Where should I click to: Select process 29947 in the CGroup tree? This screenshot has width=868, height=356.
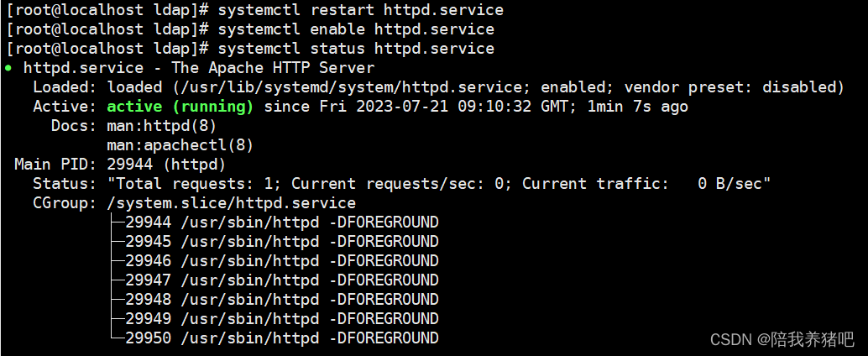point(282,280)
